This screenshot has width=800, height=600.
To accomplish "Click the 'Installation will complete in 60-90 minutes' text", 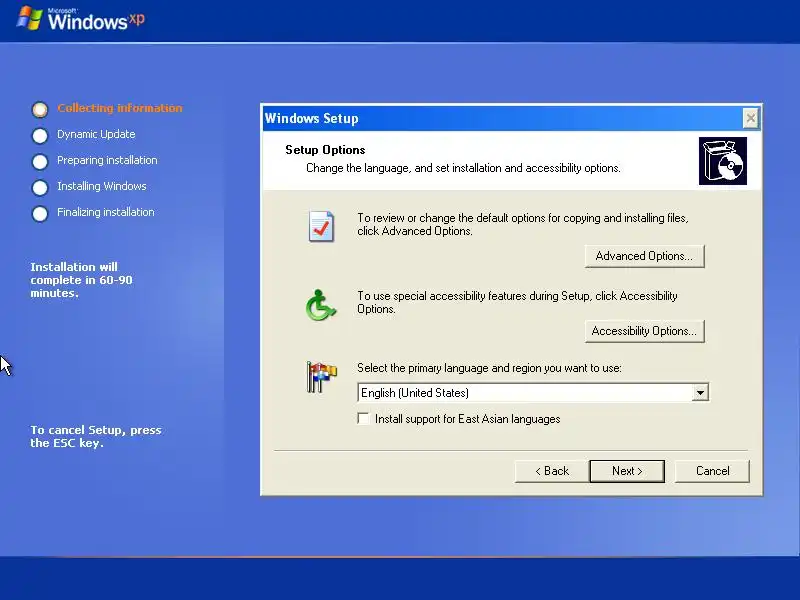I will click(x=81, y=280).
